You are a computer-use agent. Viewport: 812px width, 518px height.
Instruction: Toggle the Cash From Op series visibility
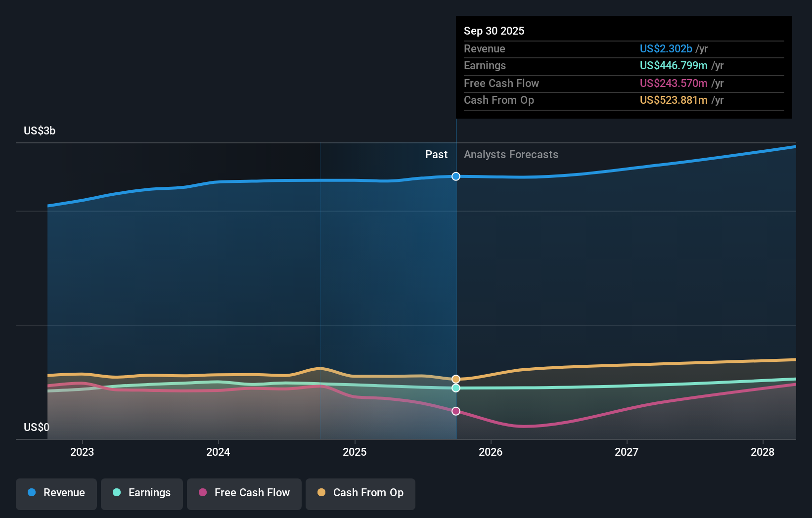pos(361,493)
